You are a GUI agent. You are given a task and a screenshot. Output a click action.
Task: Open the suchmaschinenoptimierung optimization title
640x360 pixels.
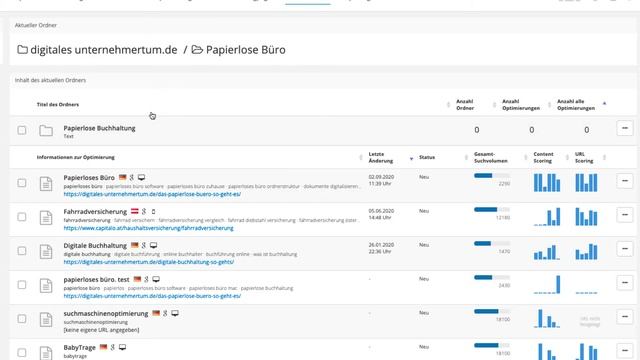point(106,313)
